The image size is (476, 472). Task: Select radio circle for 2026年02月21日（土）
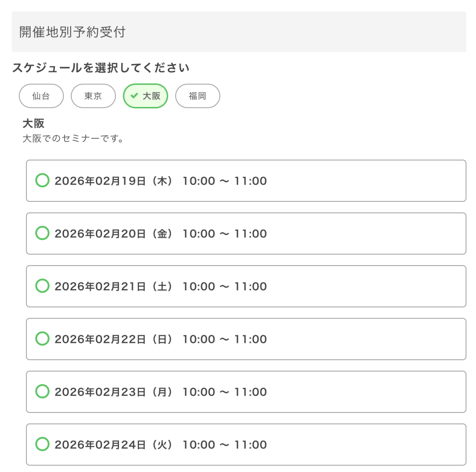42,286
